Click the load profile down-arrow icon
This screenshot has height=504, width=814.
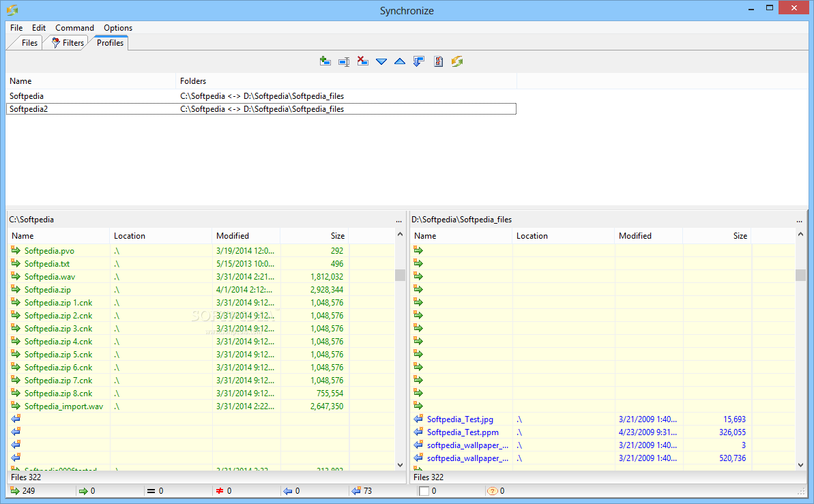point(418,61)
